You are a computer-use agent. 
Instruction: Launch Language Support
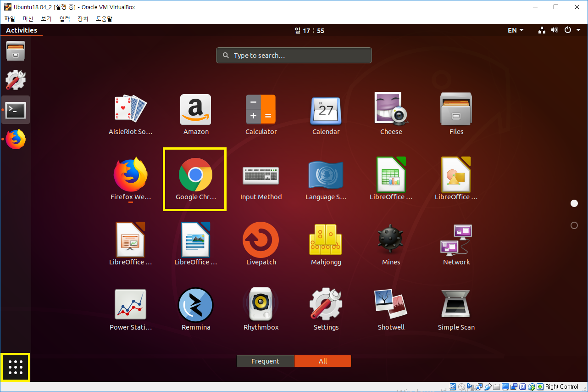click(x=326, y=180)
